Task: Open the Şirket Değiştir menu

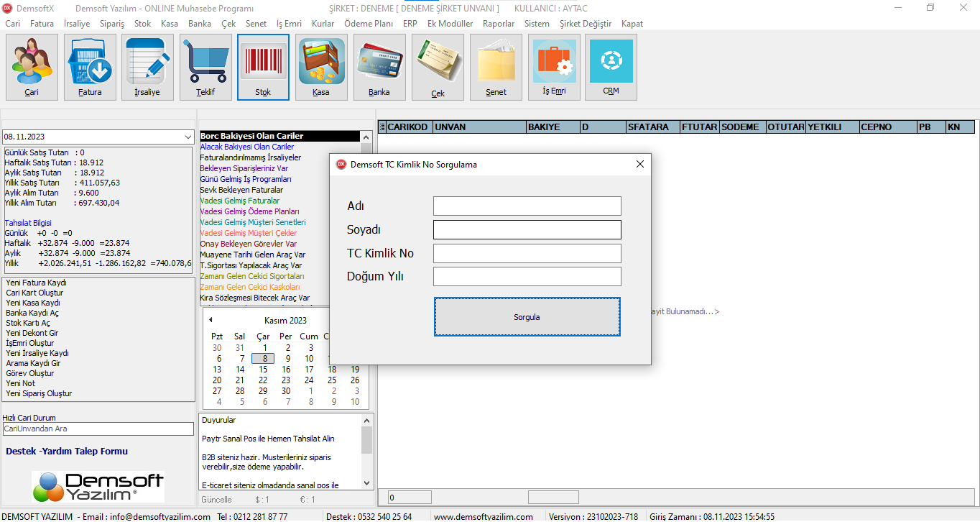Action: pos(586,24)
